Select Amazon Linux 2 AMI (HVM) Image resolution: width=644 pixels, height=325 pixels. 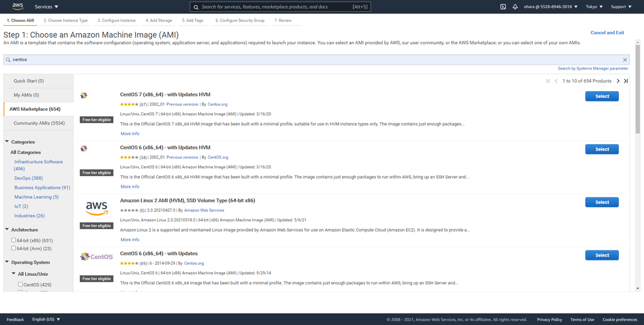click(602, 202)
